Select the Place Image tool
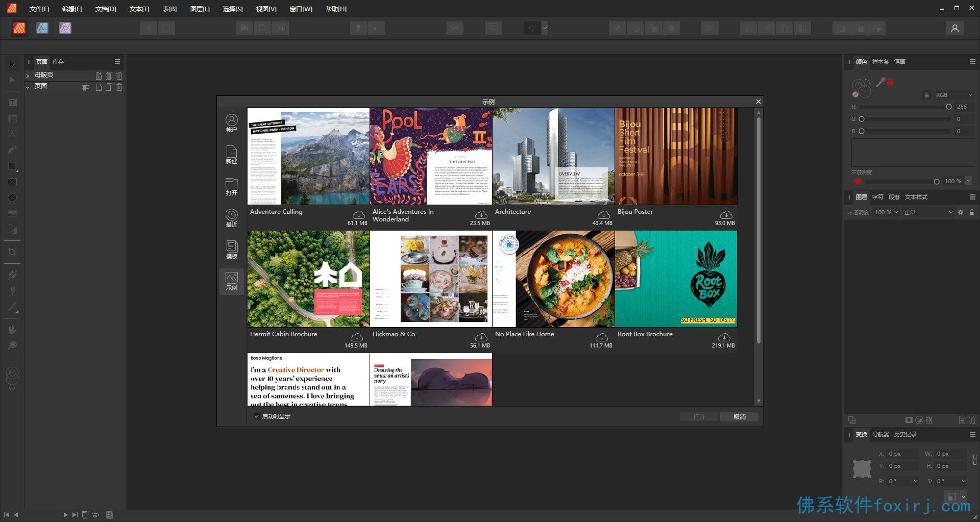Viewport: 980px width, 522px height. [x=12, y=213]
